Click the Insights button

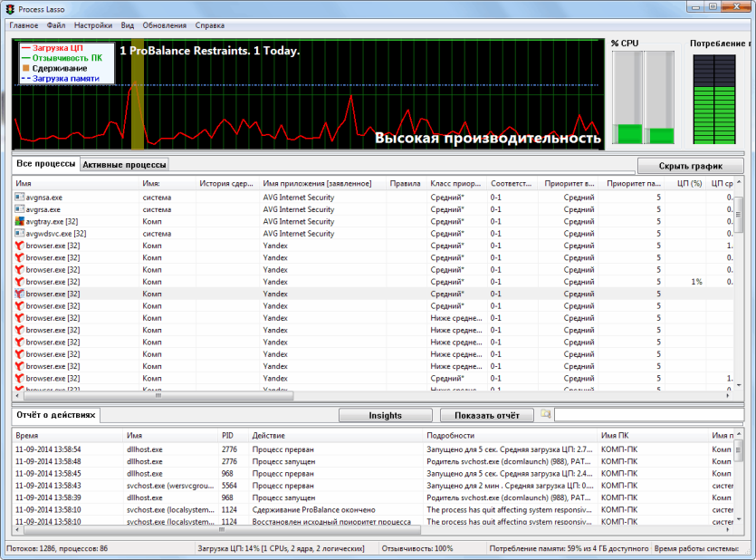[385, 415]
